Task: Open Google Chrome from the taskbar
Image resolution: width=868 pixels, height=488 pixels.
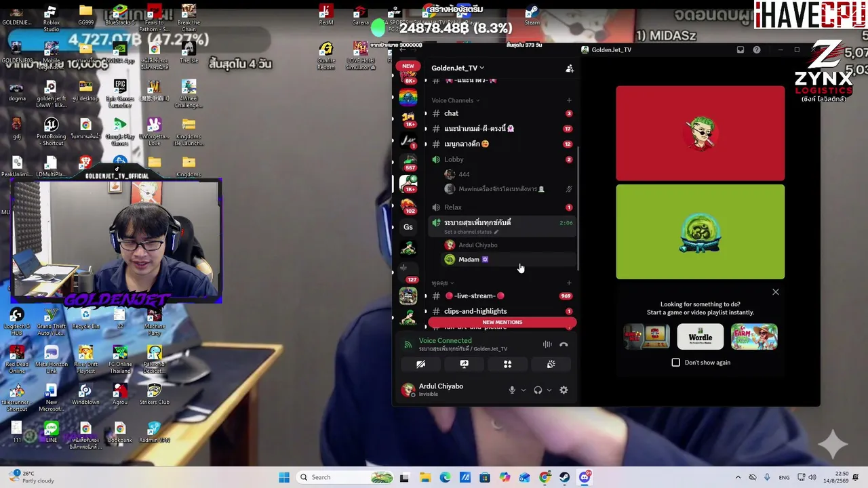Action: [545, 477]
